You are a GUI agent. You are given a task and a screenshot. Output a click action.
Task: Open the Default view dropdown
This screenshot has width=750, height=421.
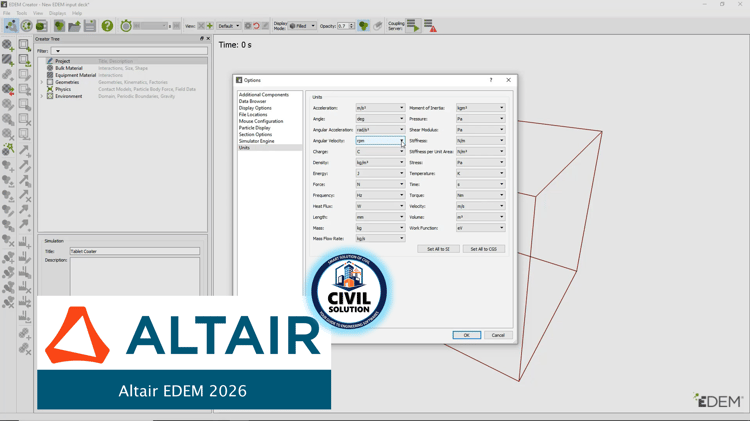(229, 26)
